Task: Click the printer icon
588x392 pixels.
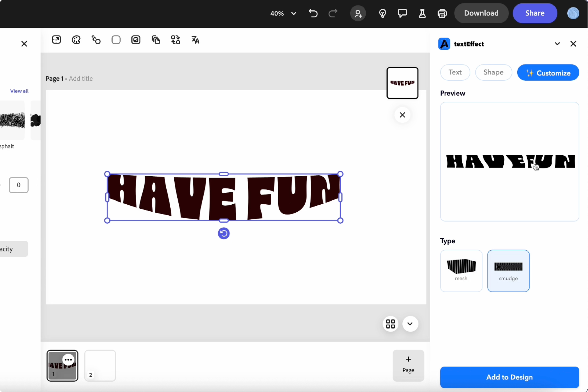Action: point(442,13)
